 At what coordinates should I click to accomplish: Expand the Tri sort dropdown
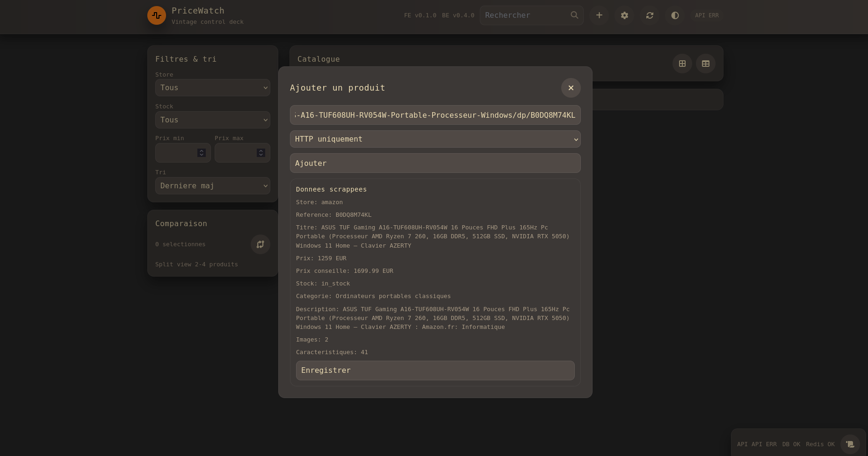(x=213, y=186)
